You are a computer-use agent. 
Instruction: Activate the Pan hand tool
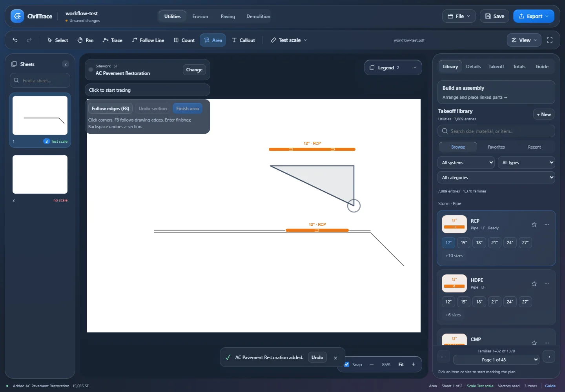(x=86, y=40)
